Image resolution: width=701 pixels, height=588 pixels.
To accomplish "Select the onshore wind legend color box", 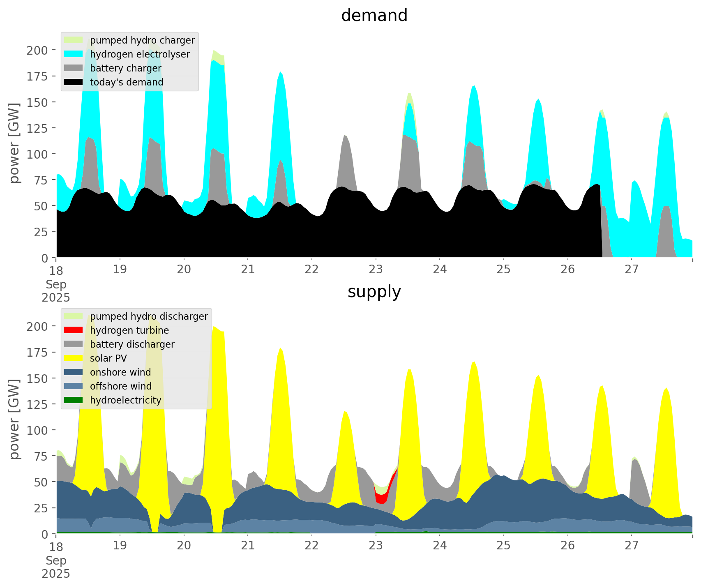I will pos(74,372).
